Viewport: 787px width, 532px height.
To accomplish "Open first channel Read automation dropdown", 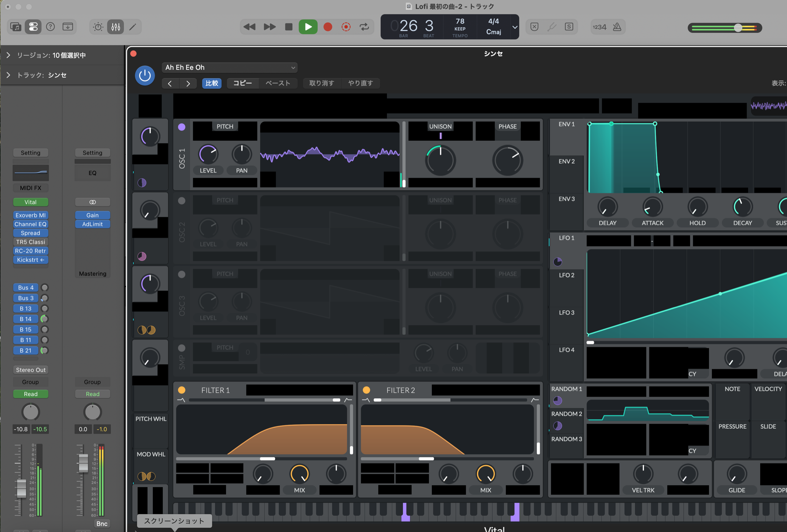I will pyautogui.click(x=30, y=394).
